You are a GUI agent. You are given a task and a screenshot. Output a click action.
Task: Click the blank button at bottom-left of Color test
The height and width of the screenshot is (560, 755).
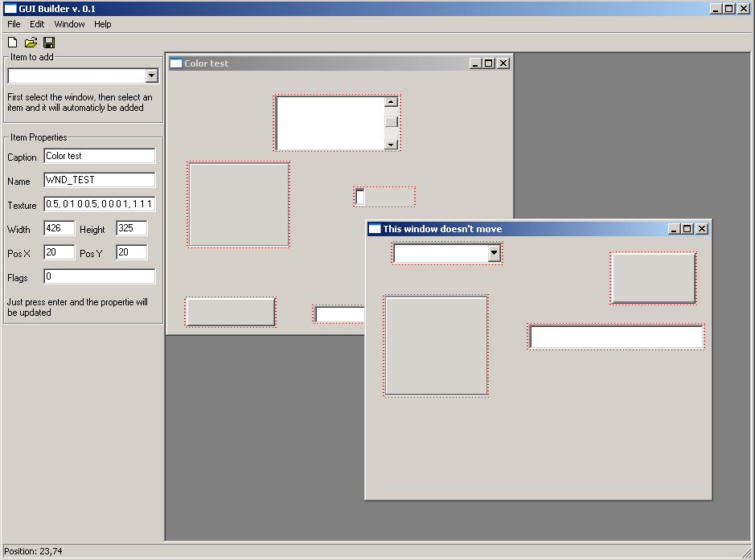pos(231,312)
